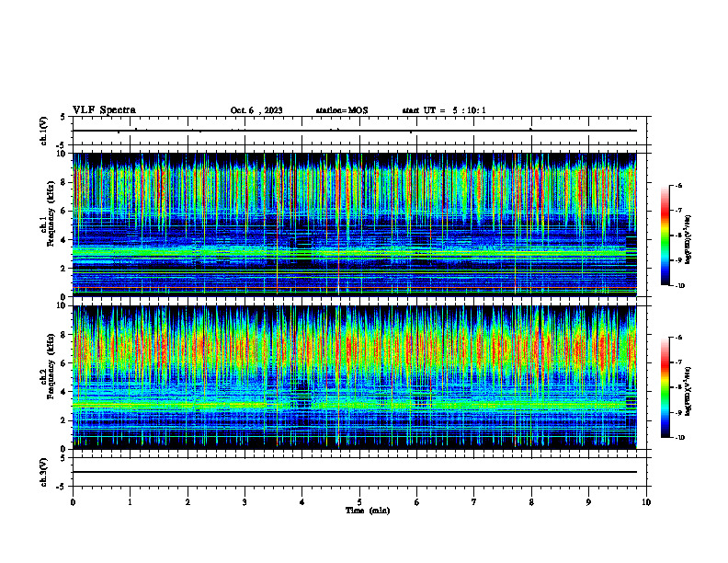
Task: Click the "-10" label on ch.1 color bar
Action: coord(679,286)
